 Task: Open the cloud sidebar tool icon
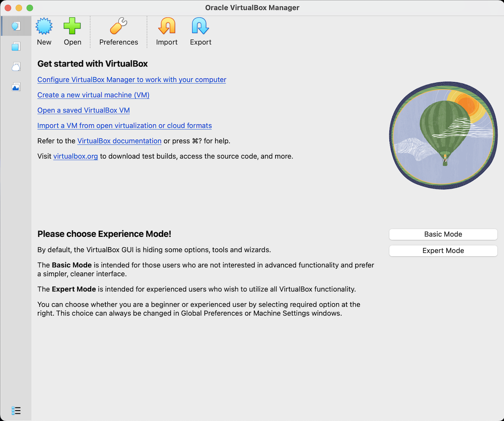tap(16, 67)
